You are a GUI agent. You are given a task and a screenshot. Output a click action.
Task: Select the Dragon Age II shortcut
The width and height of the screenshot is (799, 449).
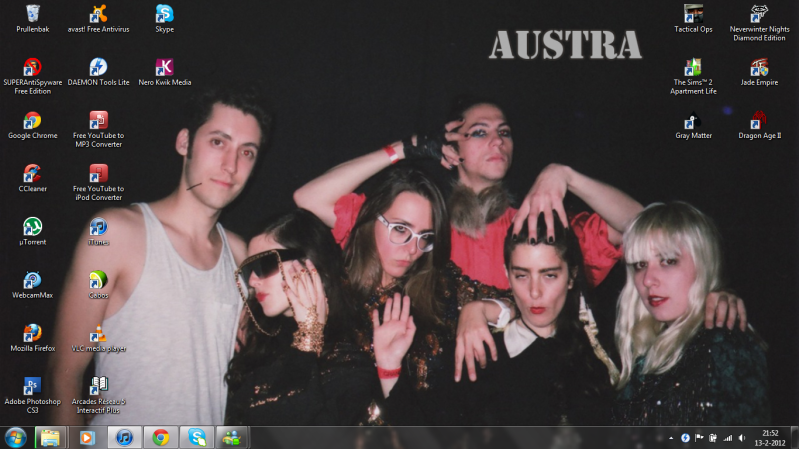(x=759, y=121)
